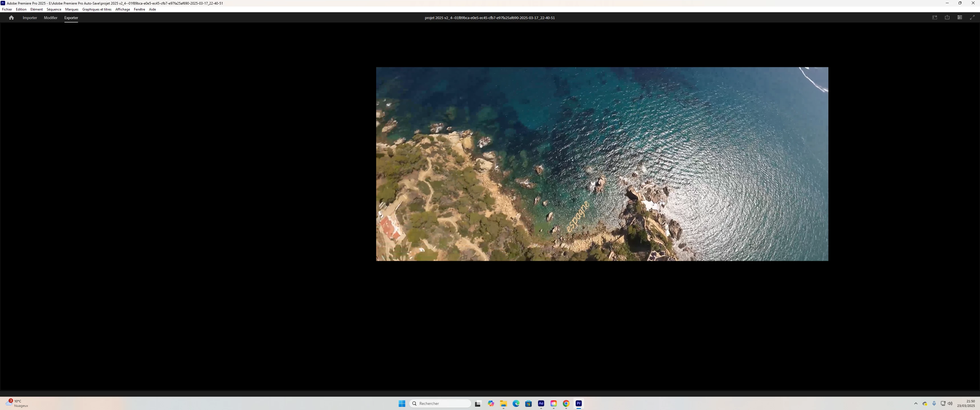The image size is (980, 410).
Task: Open the Graphiques et titres menu
Action: pyautogui.click(x=97, y=9)
